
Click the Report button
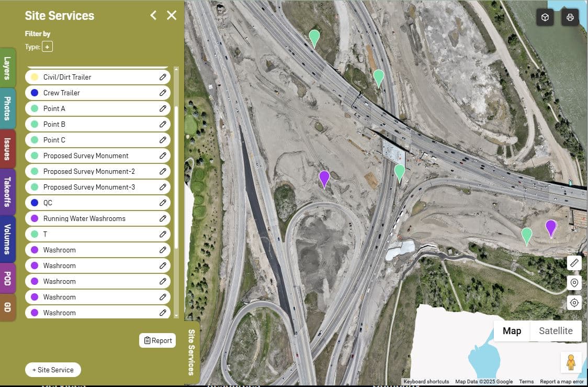157,340
